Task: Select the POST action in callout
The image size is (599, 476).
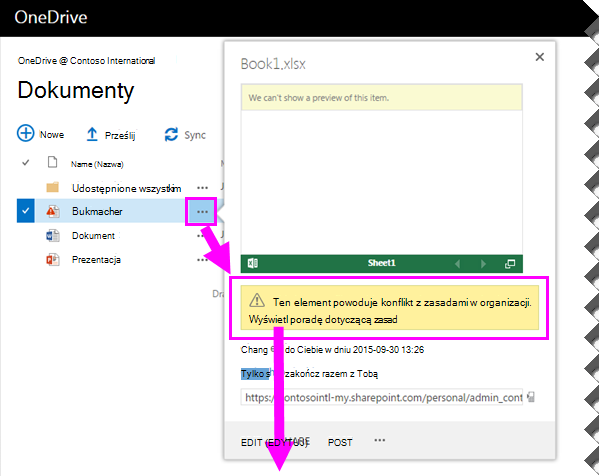Action: (x=340, y=442)
